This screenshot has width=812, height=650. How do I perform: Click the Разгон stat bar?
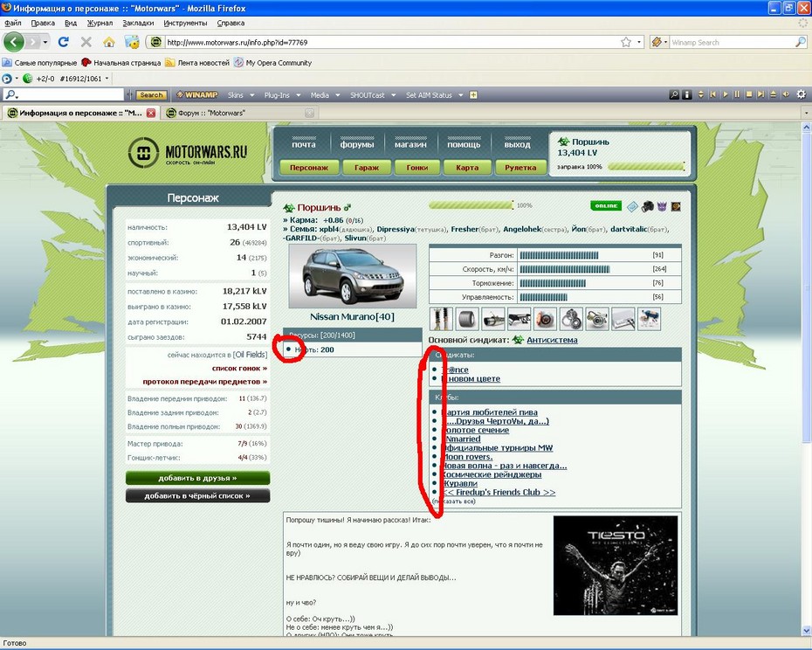click(x=559, y=255)
